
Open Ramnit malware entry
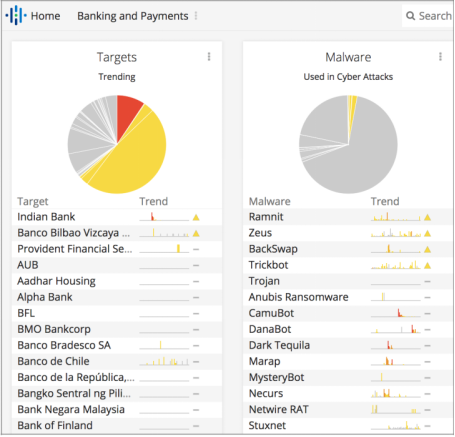(x=348, y=217)
